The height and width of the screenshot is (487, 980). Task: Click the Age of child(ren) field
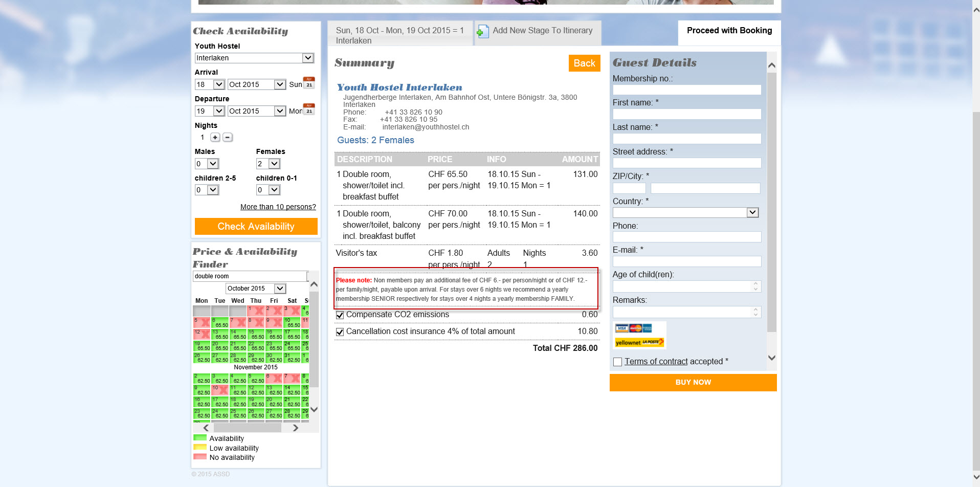point(687,286)
